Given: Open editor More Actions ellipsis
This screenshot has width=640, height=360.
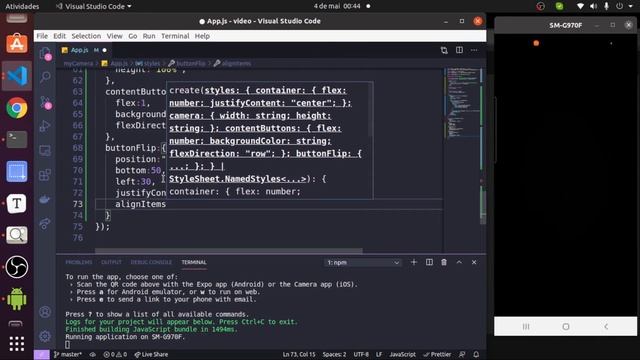Looking at the screenshot, I should coord(474,50).
